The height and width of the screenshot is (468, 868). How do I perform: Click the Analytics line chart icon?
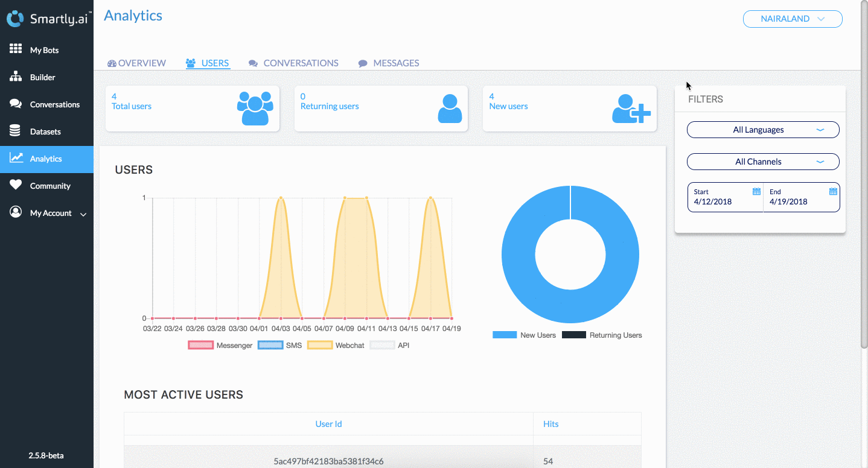[16, 158]
